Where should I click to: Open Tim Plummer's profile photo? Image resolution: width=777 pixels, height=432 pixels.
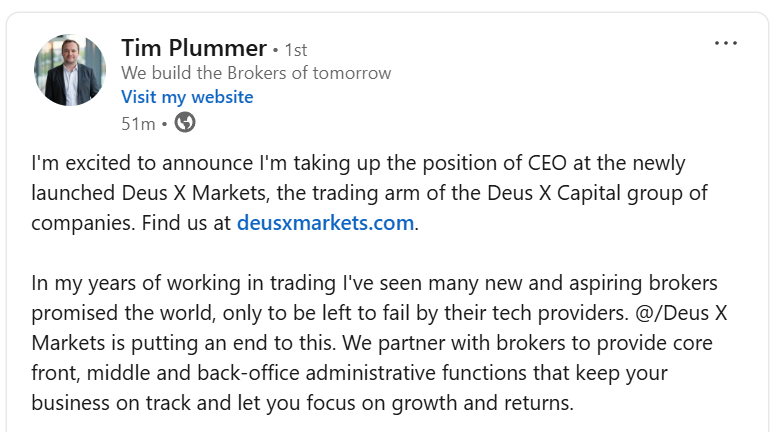tap(69, 70)
